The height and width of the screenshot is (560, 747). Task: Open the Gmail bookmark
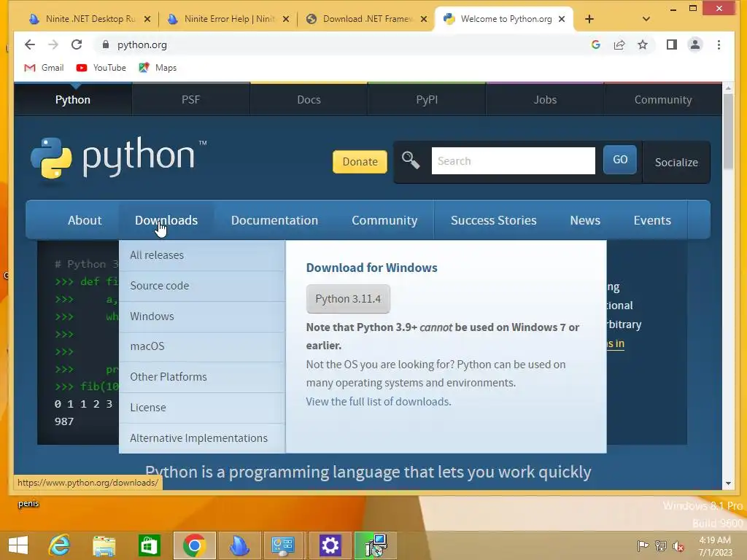pyautogui.click(x=44, y=68)
